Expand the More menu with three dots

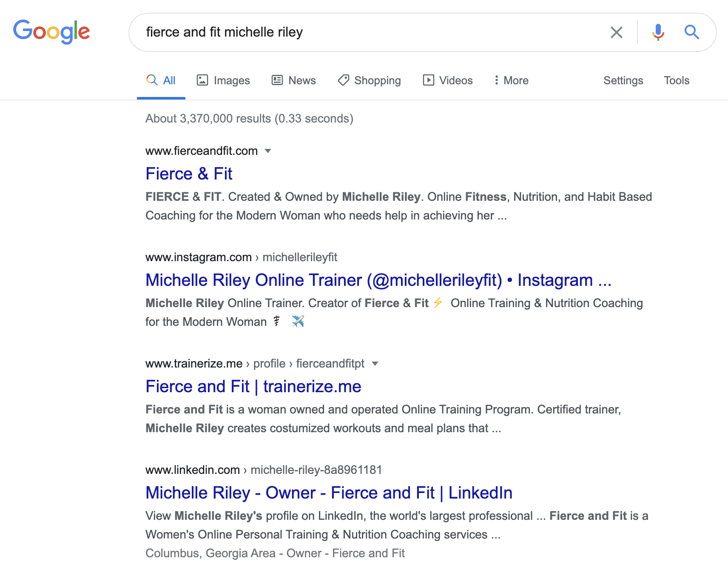click(x=511, y=80)
